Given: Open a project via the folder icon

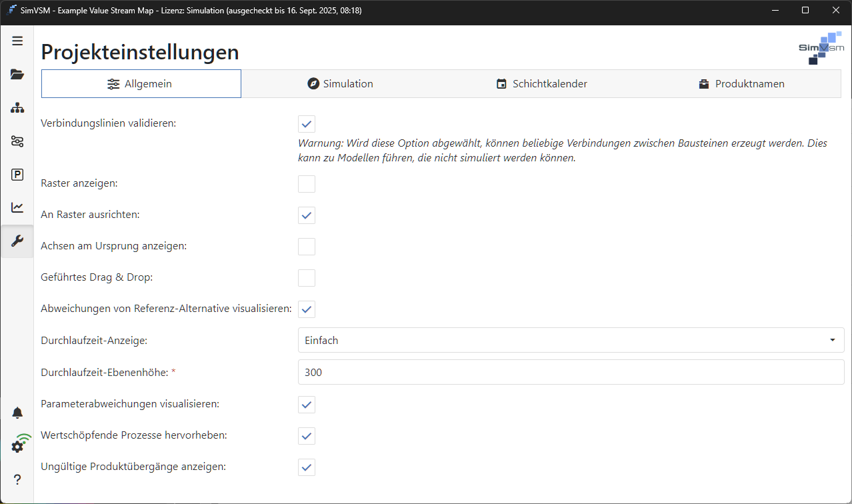Looking at the screenshot, I should [17, 74].
